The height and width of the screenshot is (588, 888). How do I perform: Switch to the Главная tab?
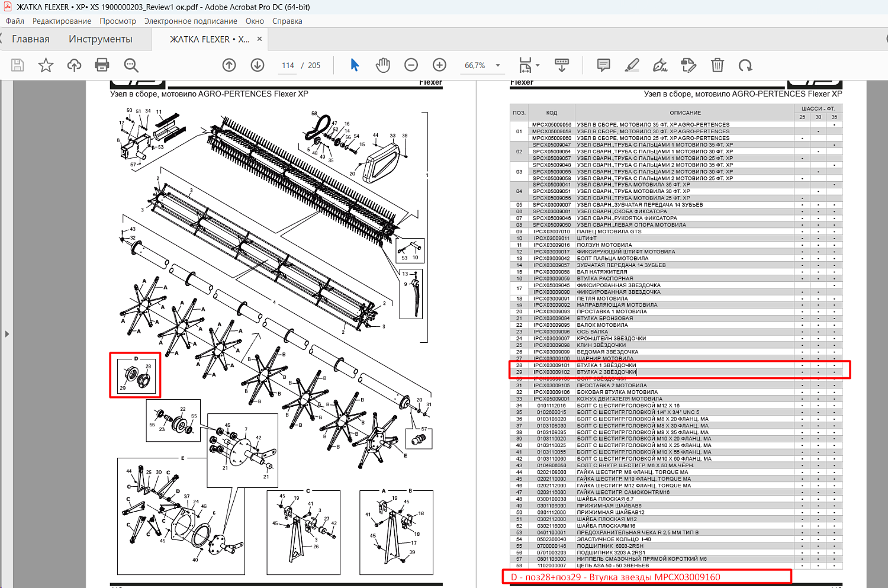pos(31,39)
